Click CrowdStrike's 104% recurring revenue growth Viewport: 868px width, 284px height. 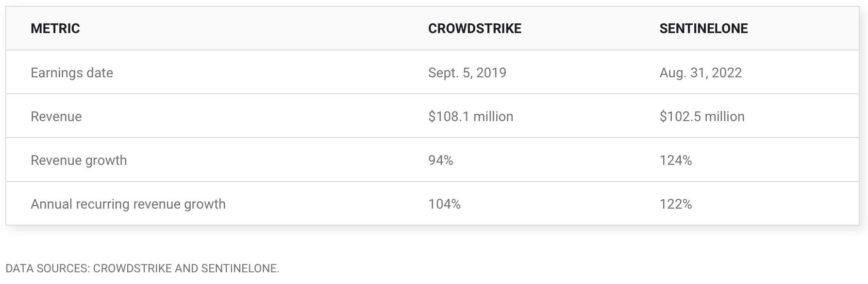click(x=444, y=204)
